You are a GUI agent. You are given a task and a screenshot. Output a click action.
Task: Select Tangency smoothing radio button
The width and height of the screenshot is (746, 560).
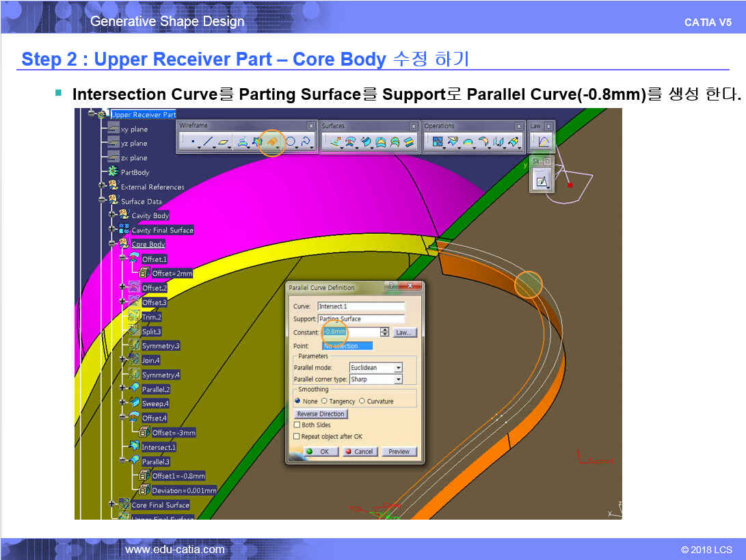(x=324, y=401)
